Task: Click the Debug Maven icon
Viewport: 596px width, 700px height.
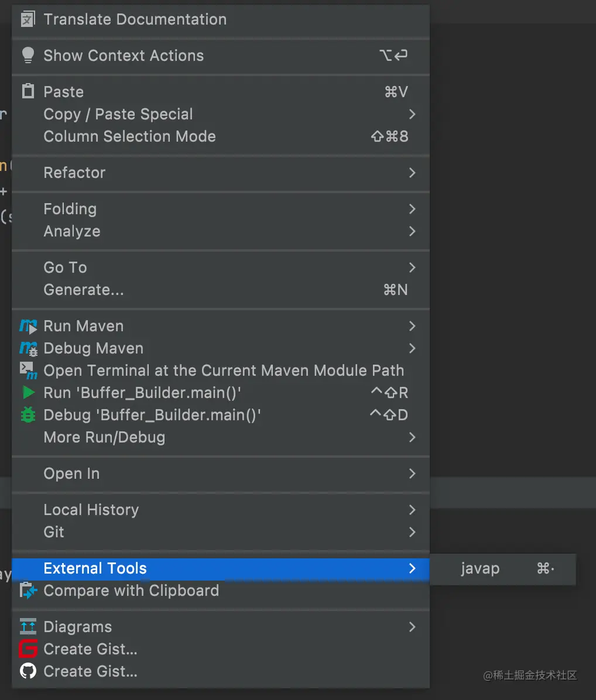Action: pos(28,348)
